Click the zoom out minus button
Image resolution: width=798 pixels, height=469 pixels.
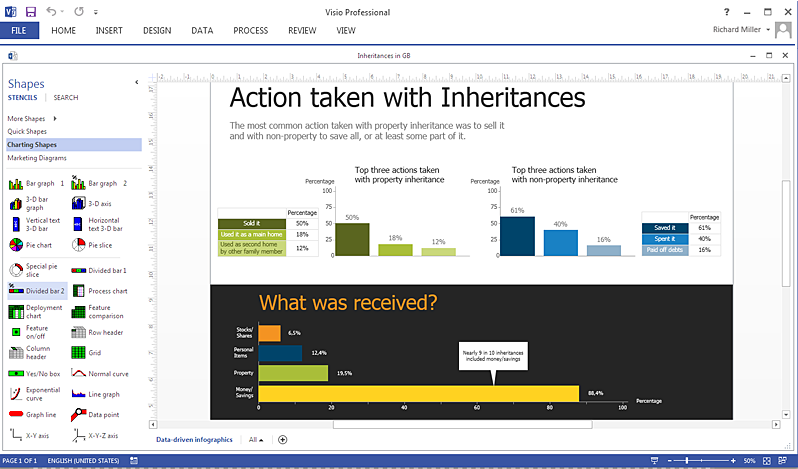(x=669, y=460)
